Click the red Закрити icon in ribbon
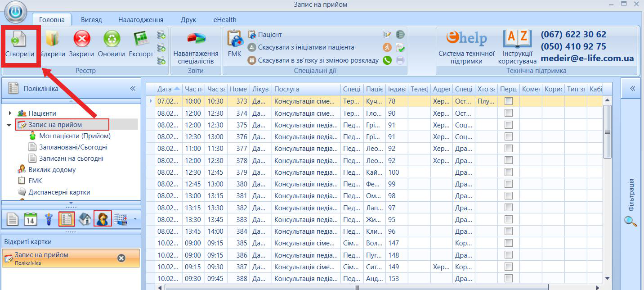The width and height of the screenshot is (644, 290). tap(81, 39)
